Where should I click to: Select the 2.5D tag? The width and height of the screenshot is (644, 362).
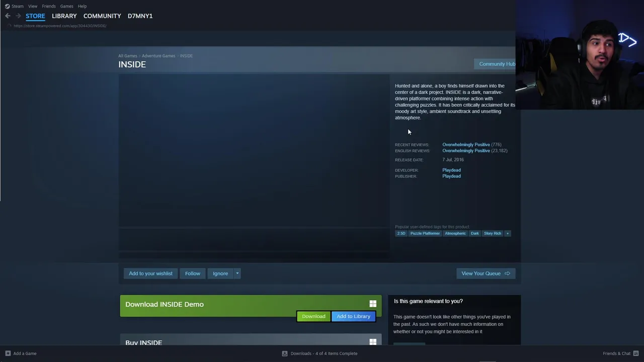point(401,233)
